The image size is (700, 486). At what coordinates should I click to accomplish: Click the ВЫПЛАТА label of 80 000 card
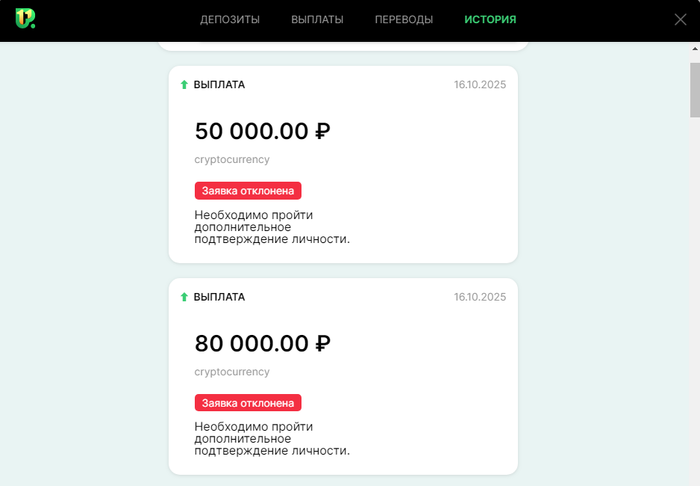219,297
